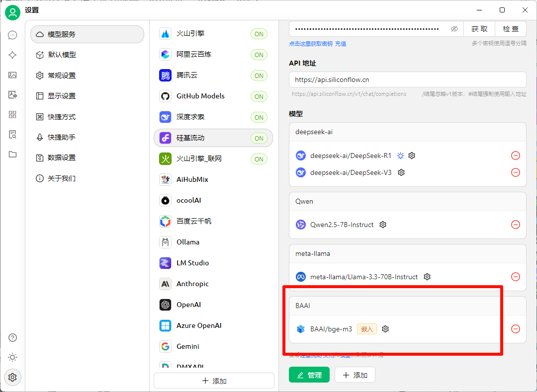Toggle the 阿里云百炼 ON switch
This screenshot has width=537, height=392.
(x=259, y=55)
